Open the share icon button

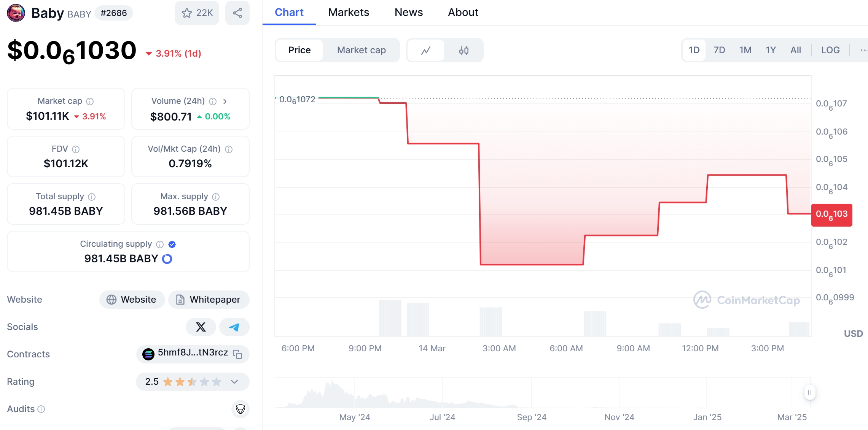click(237, 13)
